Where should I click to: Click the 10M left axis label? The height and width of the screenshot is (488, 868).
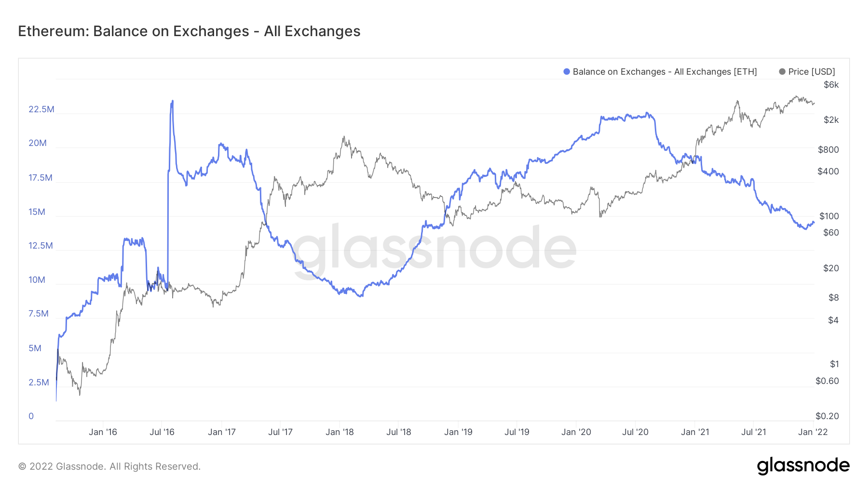click(37, 280)
